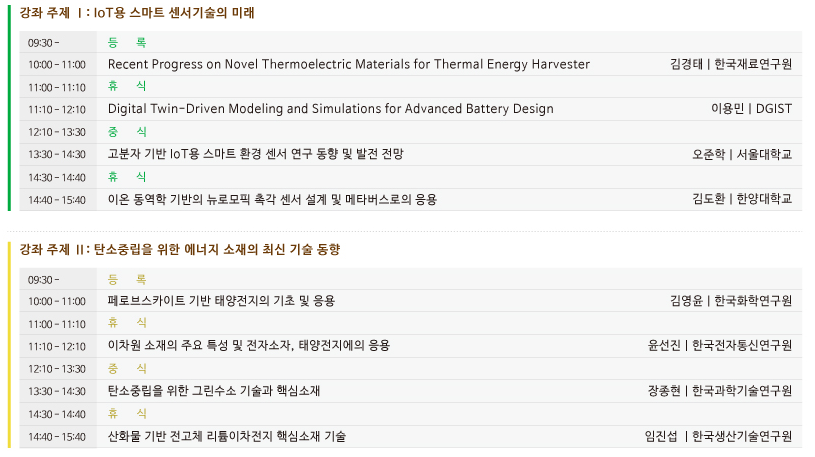Click speaker 김영윤 한국화학연구원

731,301
